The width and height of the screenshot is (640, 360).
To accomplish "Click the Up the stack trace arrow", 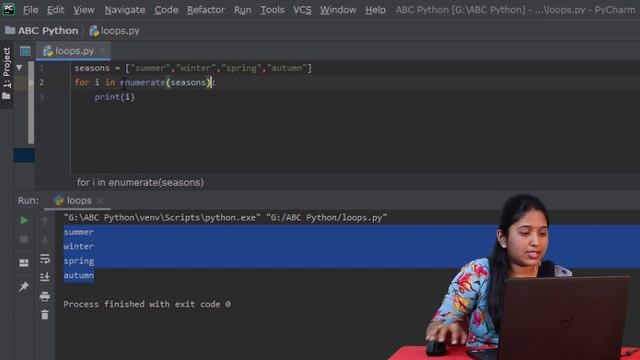I will point(45,221).
